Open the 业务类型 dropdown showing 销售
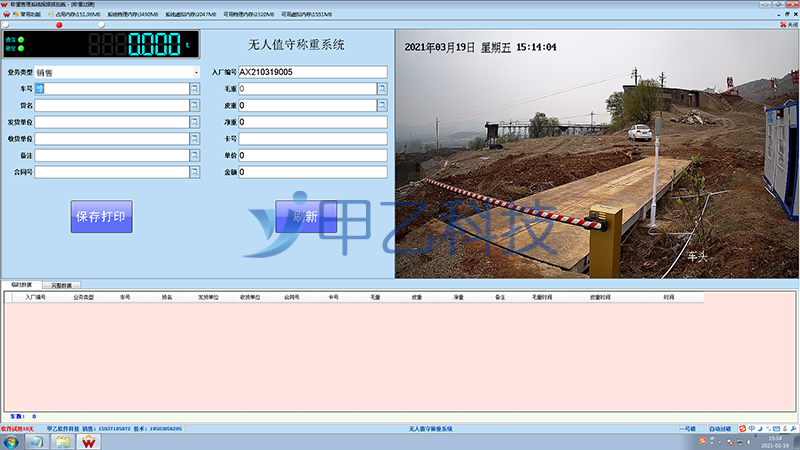 coord(196,72)
